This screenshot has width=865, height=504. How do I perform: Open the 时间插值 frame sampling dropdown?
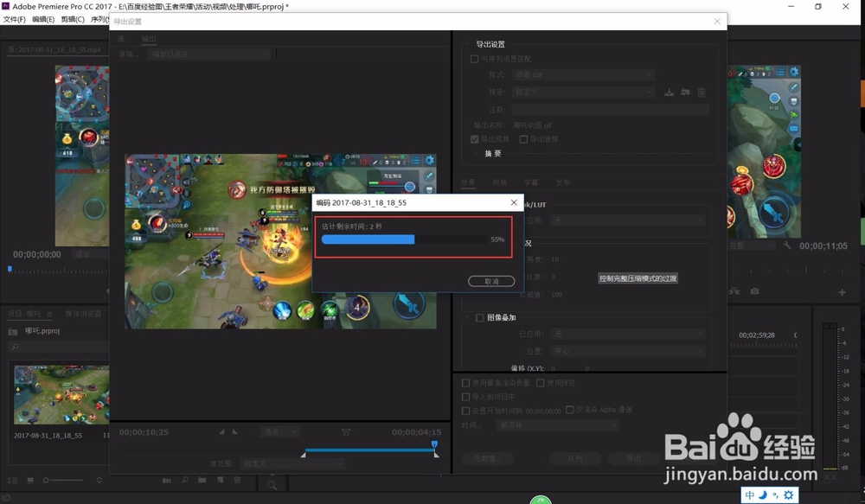(x=558, y=425)
